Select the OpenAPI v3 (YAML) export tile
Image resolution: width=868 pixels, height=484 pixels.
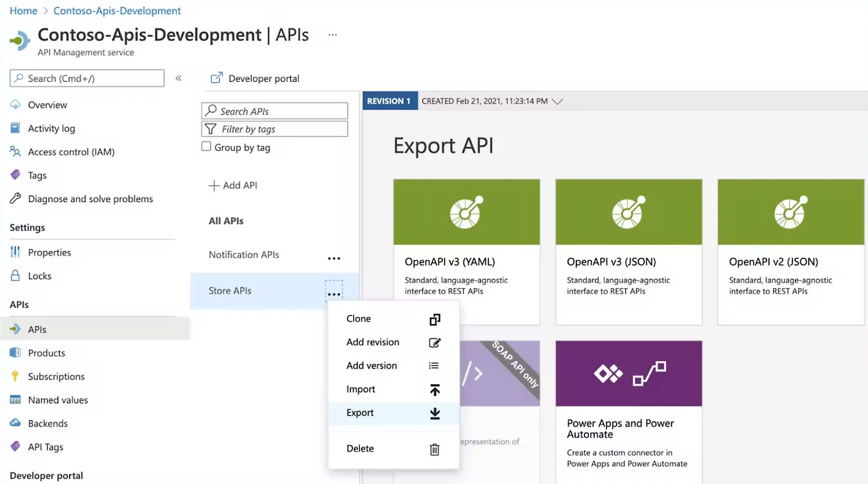click(466, 252)
